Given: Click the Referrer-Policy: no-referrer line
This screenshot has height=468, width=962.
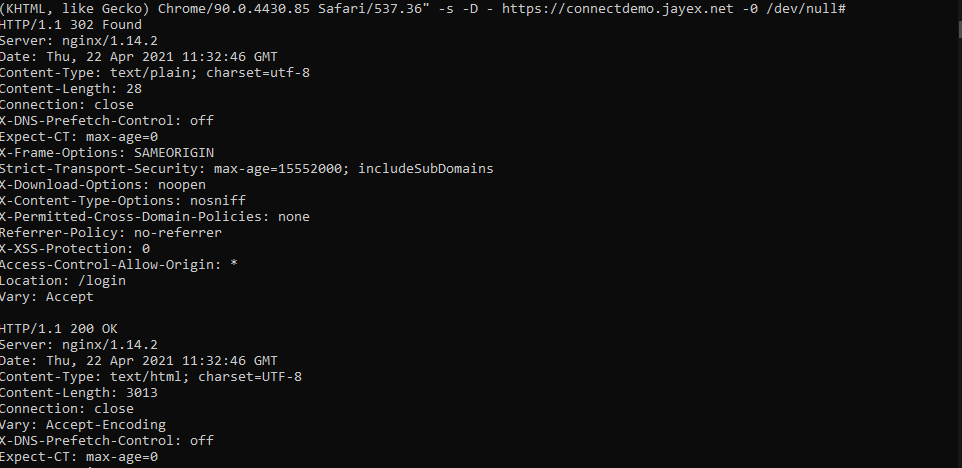Looking at the screenshot, I should 110,233.
